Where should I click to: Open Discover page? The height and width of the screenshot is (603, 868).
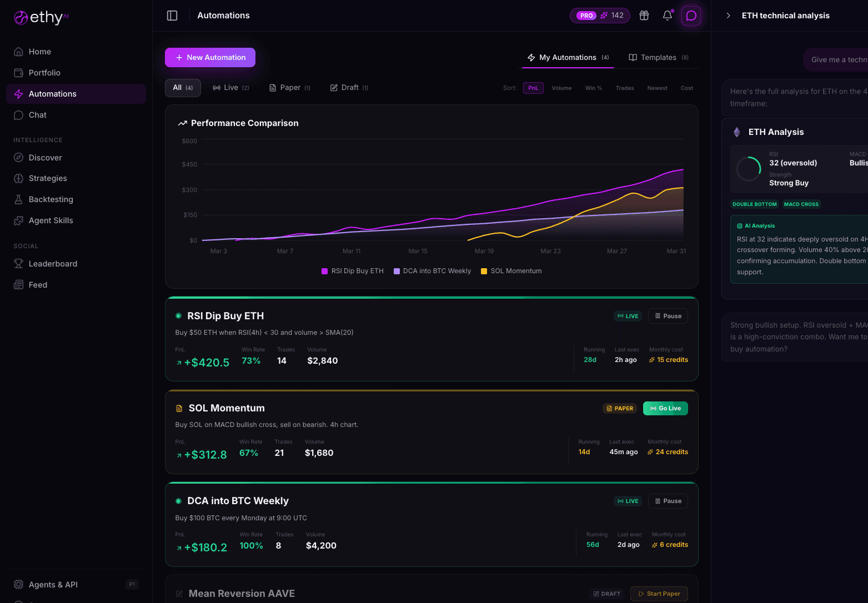[76, 158]
